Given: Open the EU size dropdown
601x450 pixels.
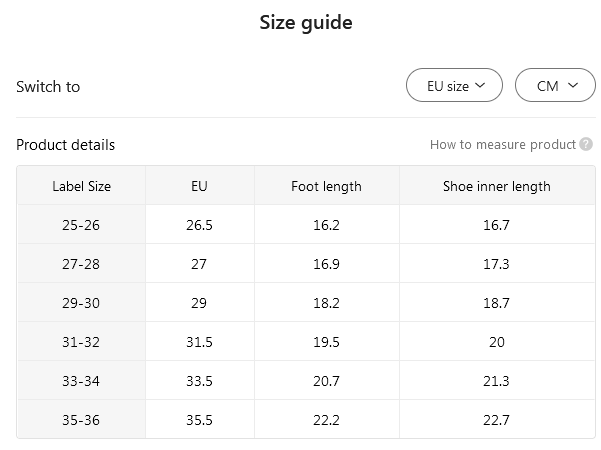Looking at the screenshot, I should click(455, 86).
